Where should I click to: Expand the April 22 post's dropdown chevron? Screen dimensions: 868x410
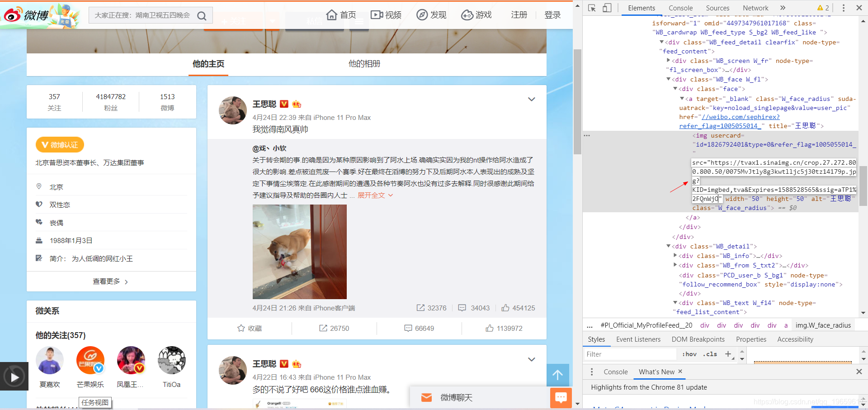(532, 359)
